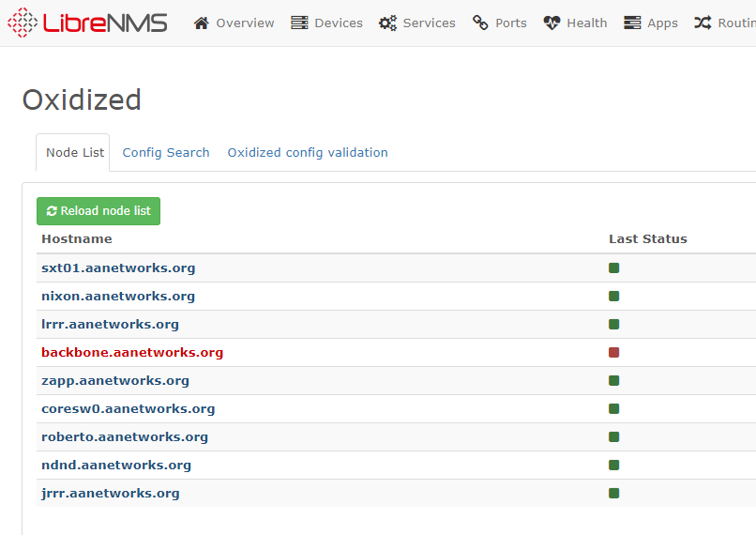Click the Devices server icon
The width and height of the screenshot is (756, 535).
[x=299, y=23]
